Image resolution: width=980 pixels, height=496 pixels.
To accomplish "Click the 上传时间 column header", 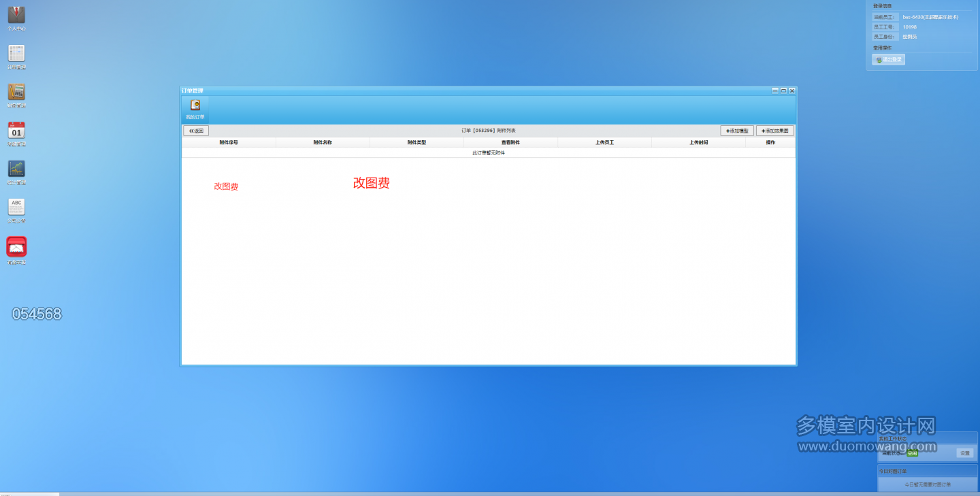I will pyautogui.click(x=698, y=143).
